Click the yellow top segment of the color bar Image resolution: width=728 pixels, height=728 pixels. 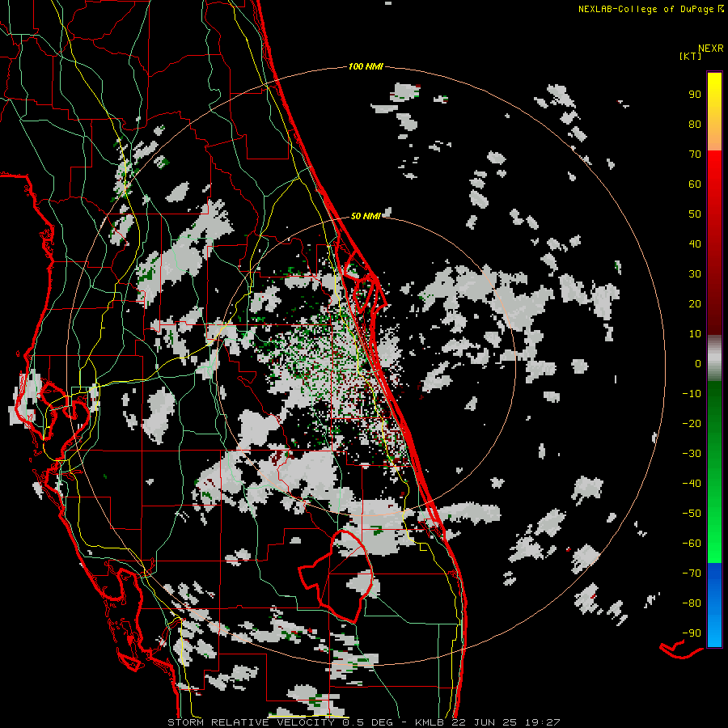(x=714, y=112)
